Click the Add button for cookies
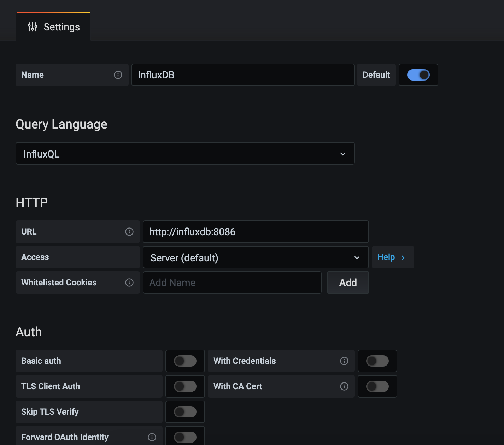The image size is (504, 445). (348, 283)
